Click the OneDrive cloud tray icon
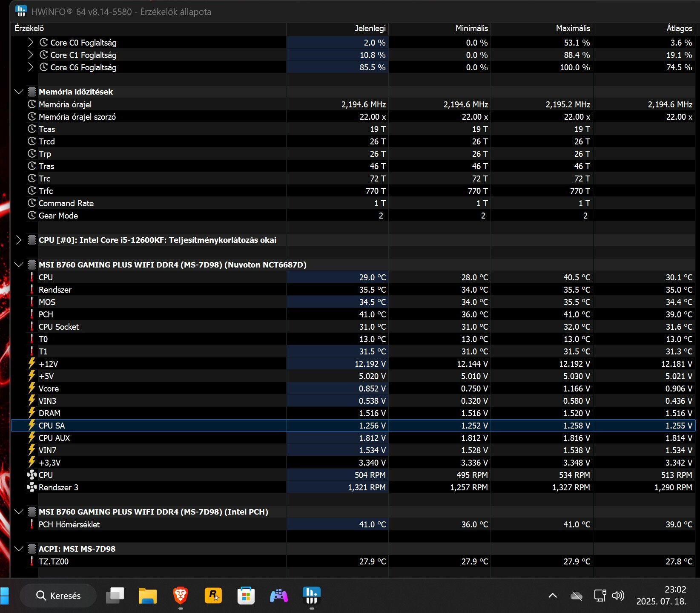Viewport: 700px width, 613px height. point(577,596)
